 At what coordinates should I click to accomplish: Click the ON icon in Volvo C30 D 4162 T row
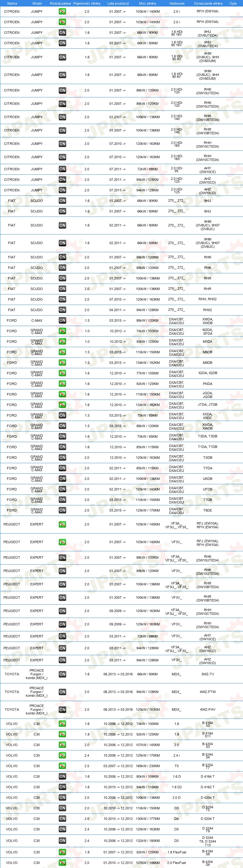tap(62, 787)
